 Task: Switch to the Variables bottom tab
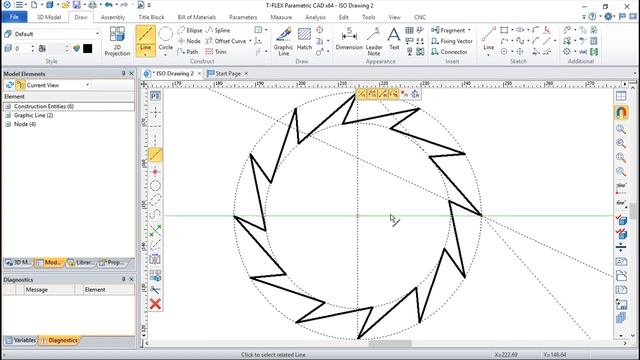20,340
